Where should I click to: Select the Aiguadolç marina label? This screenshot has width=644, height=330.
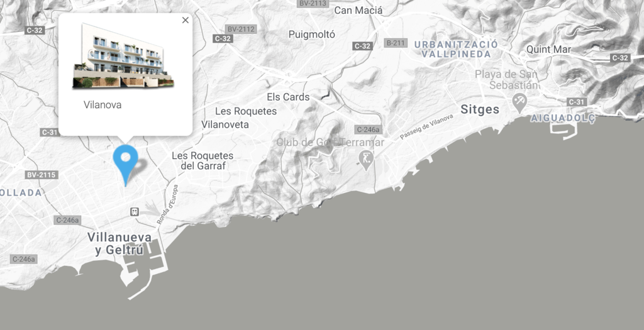pyautogui.click(x=563, y=118)
